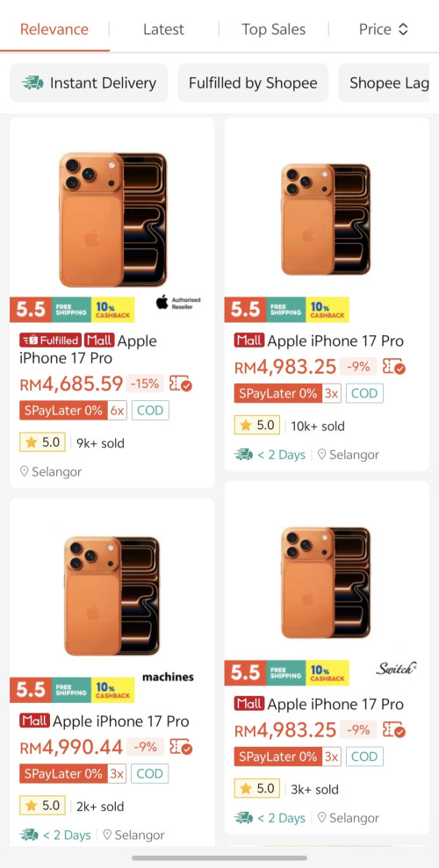Click the star rating on 10k+ sold listing
The width and height of the screenshot is (439, 868).
point(257,426)
